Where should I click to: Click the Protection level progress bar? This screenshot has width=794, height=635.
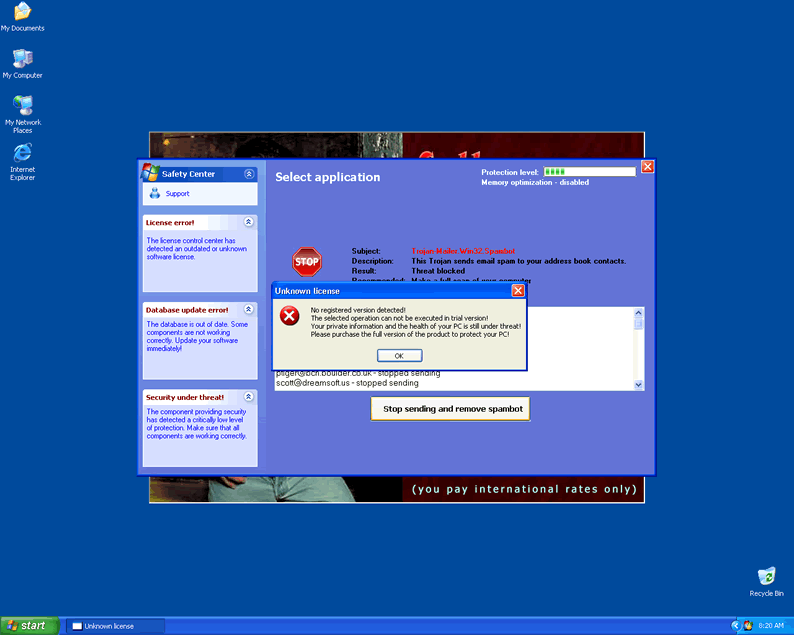588,172
